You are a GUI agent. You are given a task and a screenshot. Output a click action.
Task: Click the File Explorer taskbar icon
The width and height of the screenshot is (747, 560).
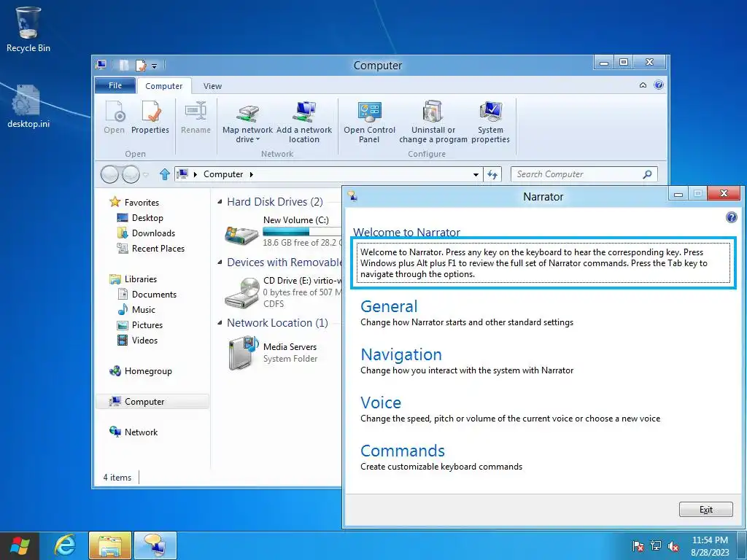coord(109,545)
